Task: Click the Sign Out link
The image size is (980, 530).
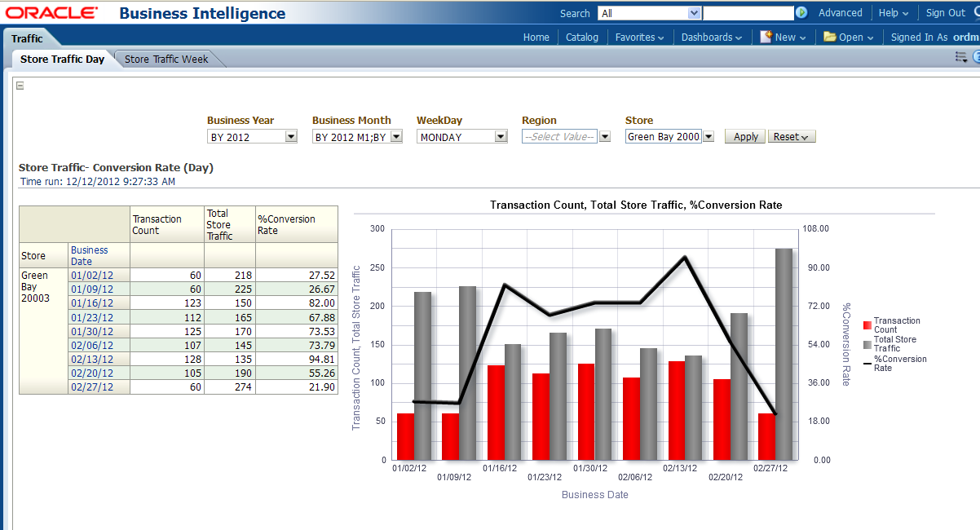Action: point(945,13)
